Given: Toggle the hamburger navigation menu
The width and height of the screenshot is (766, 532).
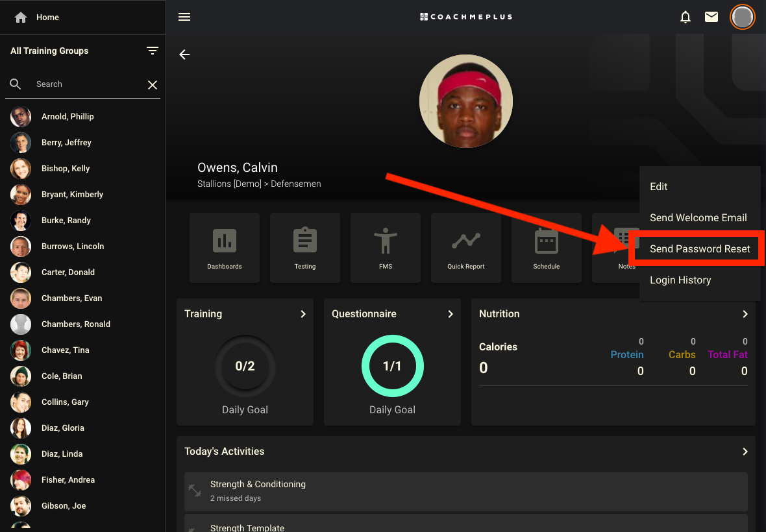Looking at the screenshot, I should point(184,17).
